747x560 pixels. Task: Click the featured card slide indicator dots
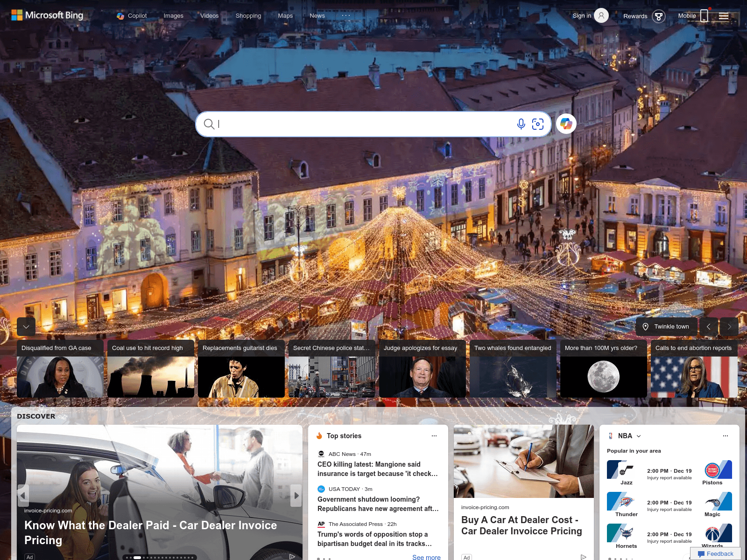(x=160, y=557)
